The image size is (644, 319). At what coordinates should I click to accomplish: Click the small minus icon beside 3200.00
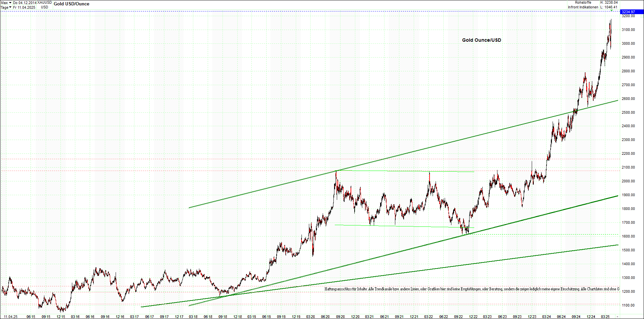tap(642, 16)
